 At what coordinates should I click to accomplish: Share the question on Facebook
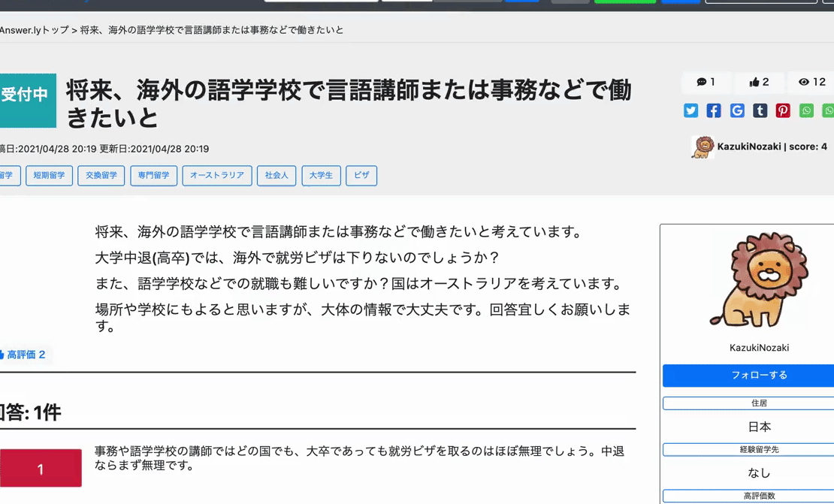tap(713, 110)
